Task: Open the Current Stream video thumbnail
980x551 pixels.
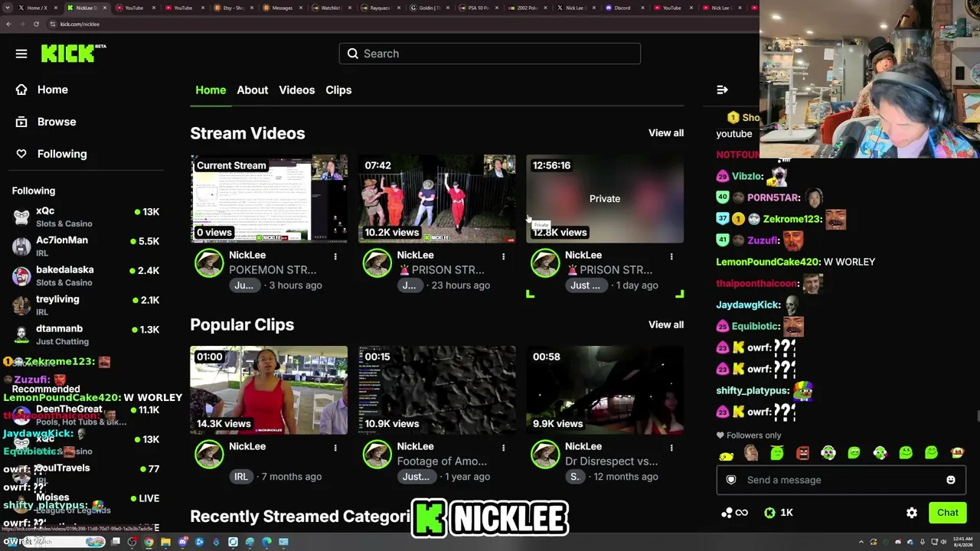Action: [269, 199]
